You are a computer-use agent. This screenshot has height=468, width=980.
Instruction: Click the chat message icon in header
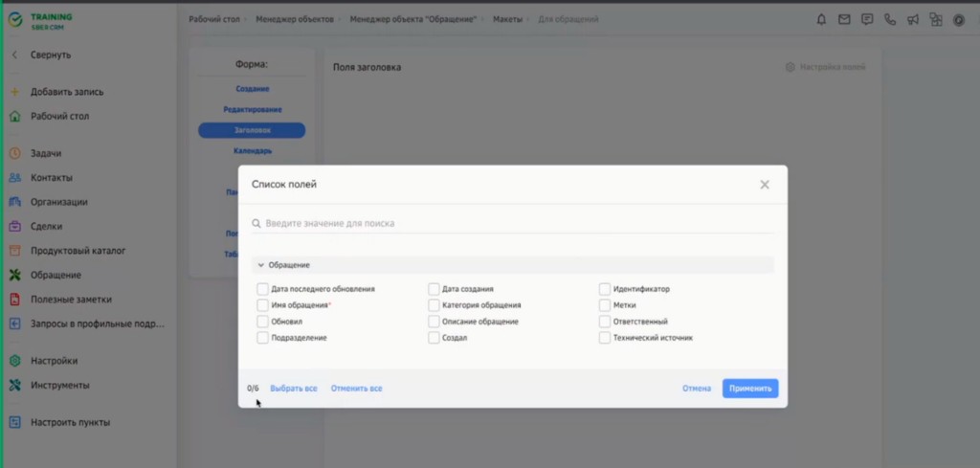tap(867, 19)
